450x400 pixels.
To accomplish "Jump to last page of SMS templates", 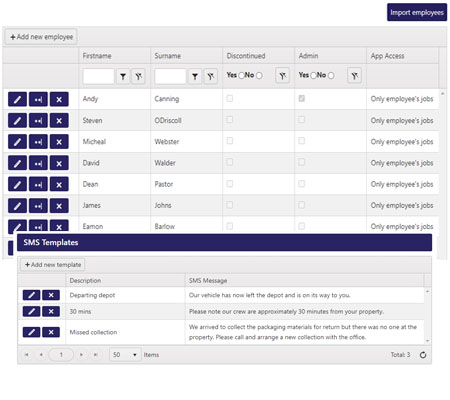I will (96, 355).
